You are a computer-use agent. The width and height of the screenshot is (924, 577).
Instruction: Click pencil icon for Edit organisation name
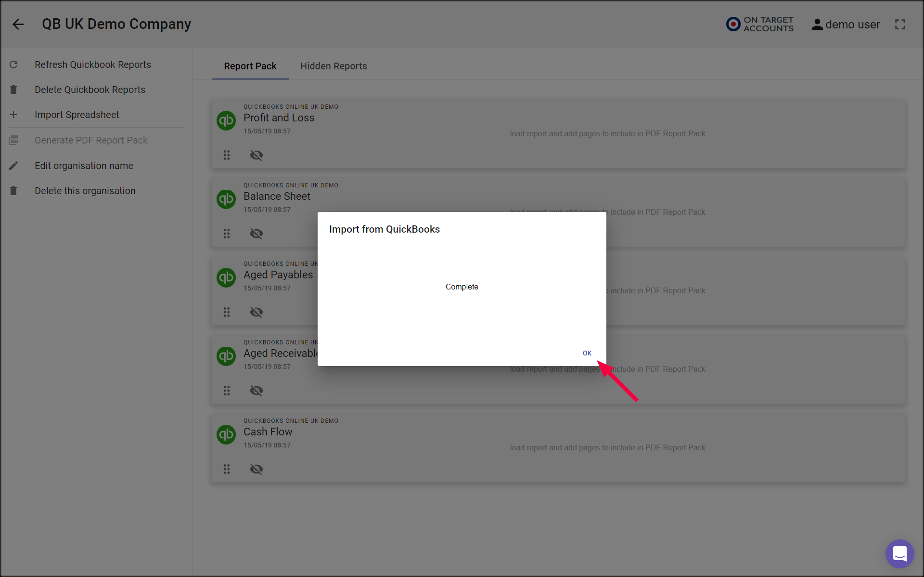(x=13, y=166)
